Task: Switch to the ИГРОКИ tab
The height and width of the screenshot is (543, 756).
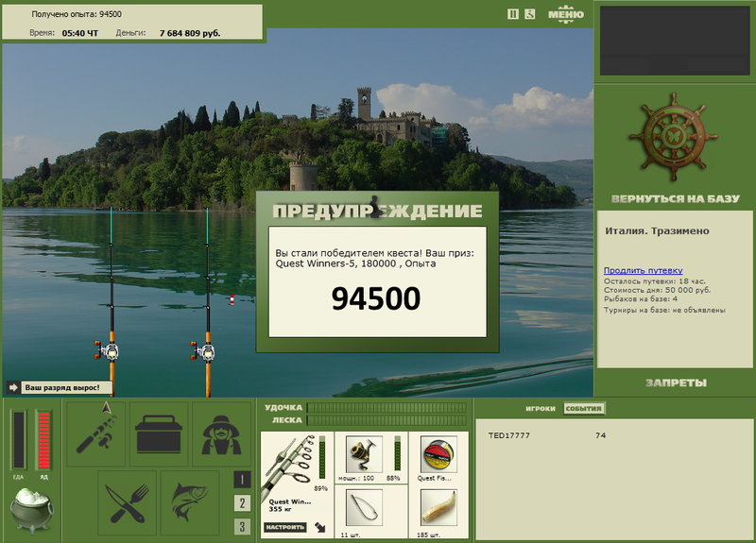Action: click(540, 409)
